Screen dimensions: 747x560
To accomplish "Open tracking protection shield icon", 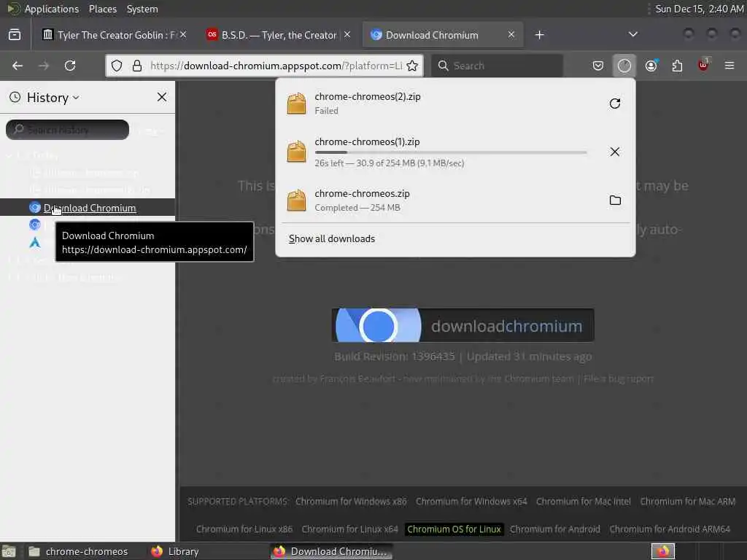I will (117, 66).
